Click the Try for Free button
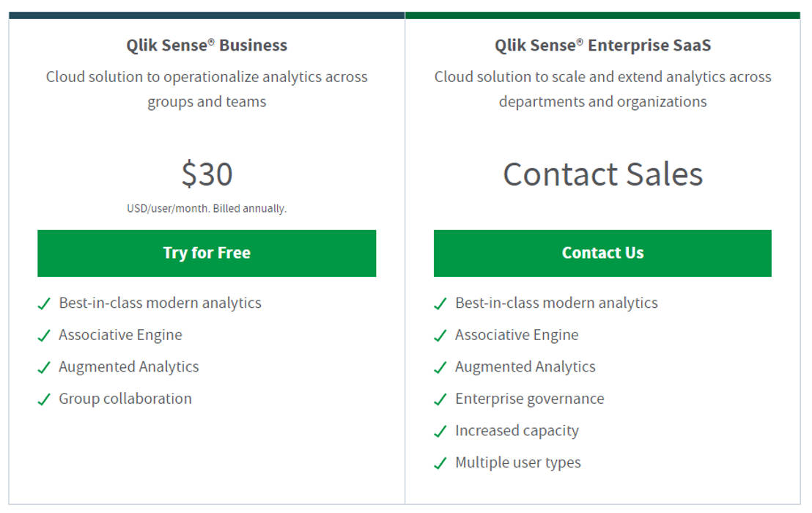 pos(207,253)
